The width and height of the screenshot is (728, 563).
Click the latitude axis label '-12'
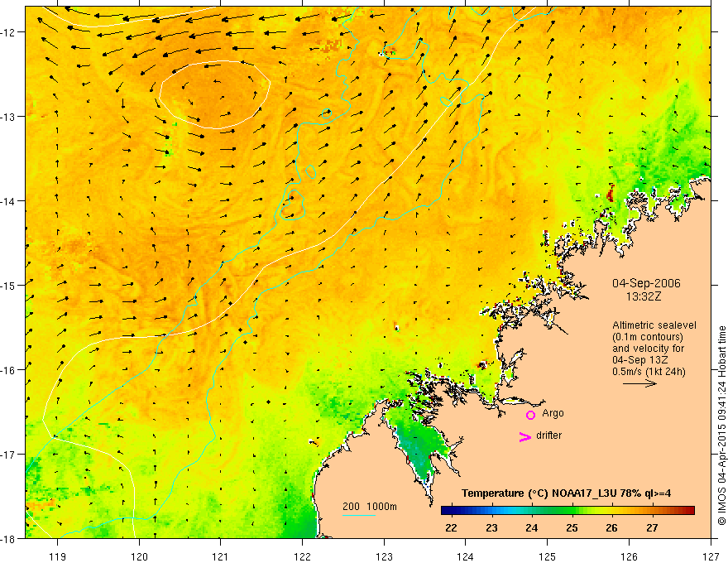(x=9, y=32)
